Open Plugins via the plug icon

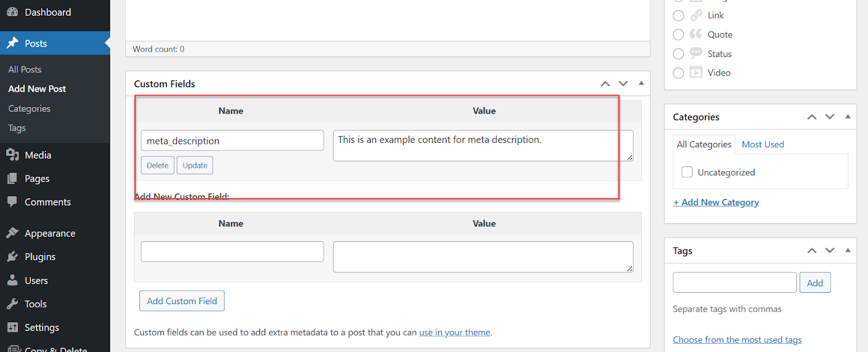pyautogui.click(x=12, y=257)
